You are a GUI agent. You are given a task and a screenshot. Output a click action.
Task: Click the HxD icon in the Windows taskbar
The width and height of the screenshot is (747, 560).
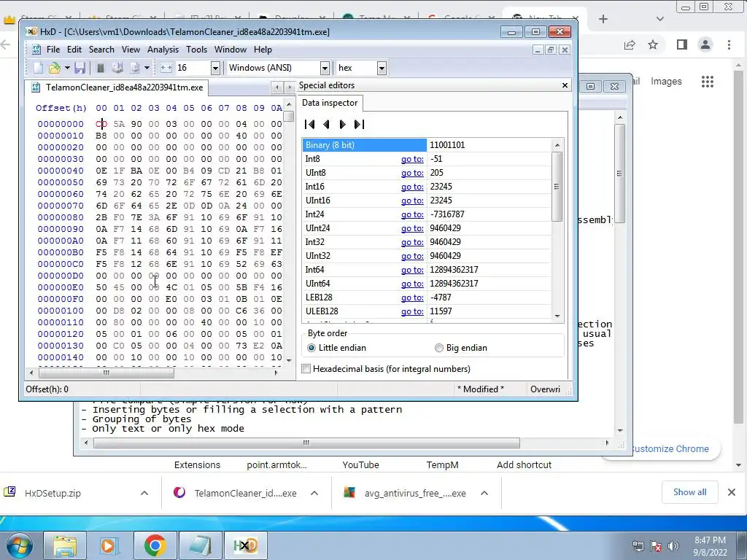246,545
